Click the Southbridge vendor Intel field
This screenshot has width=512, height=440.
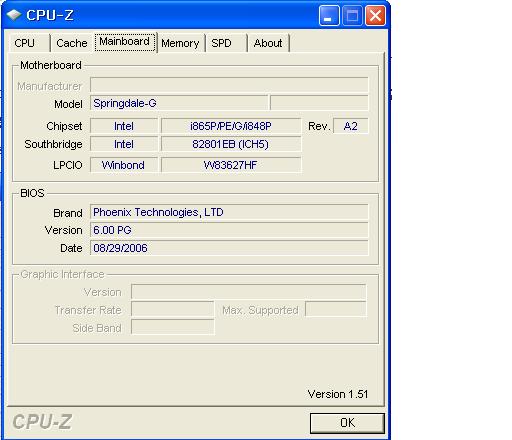pyautogui.click(x=124, y=144)
